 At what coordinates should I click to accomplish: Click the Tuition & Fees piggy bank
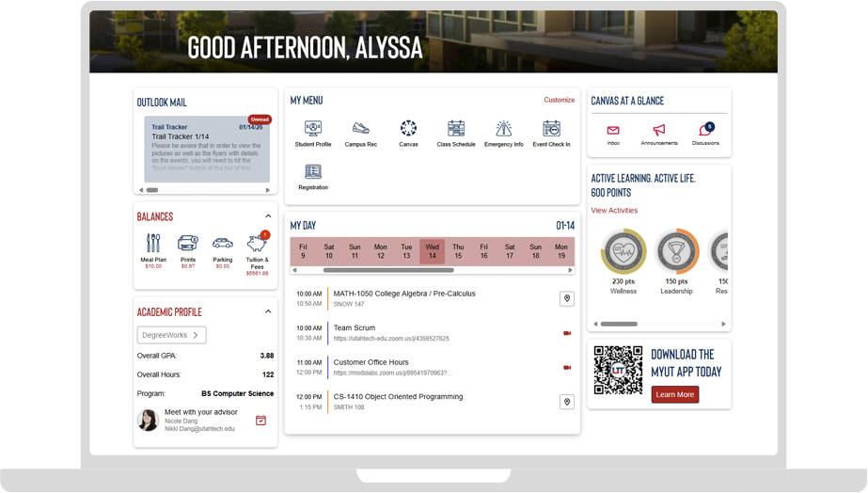pyautogui.click(x=257, y=244)
